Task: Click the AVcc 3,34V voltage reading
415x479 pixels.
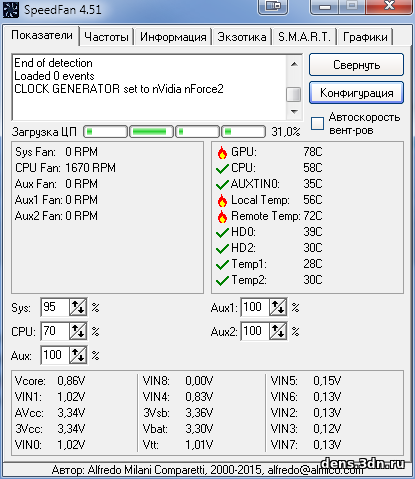Action: pyautogui.click(x=50, y=413)
